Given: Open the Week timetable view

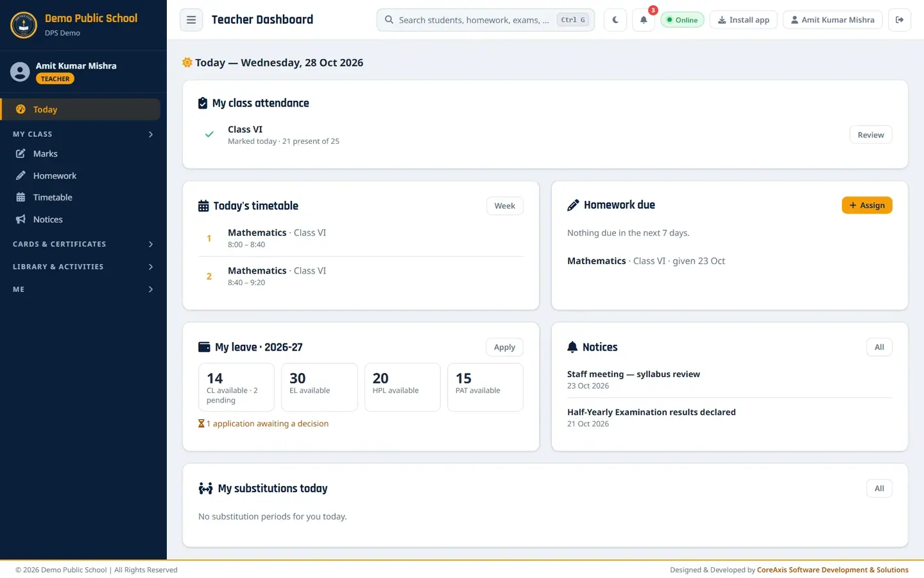Looking at the screenshot, I should coord(504,206).
